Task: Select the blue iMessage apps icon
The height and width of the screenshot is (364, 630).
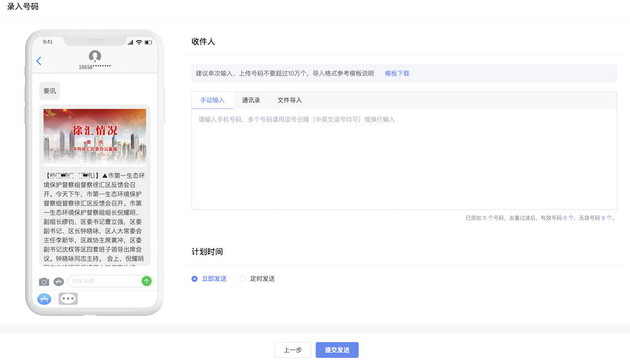Action: [x=43, y=299]
